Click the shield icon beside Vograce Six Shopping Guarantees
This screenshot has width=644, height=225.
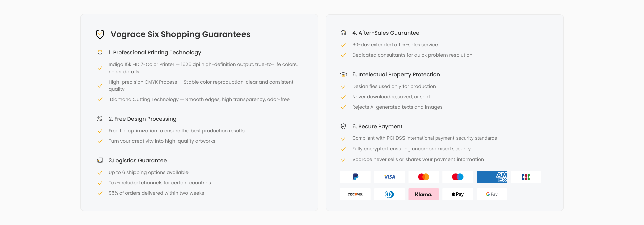[100, 34]
